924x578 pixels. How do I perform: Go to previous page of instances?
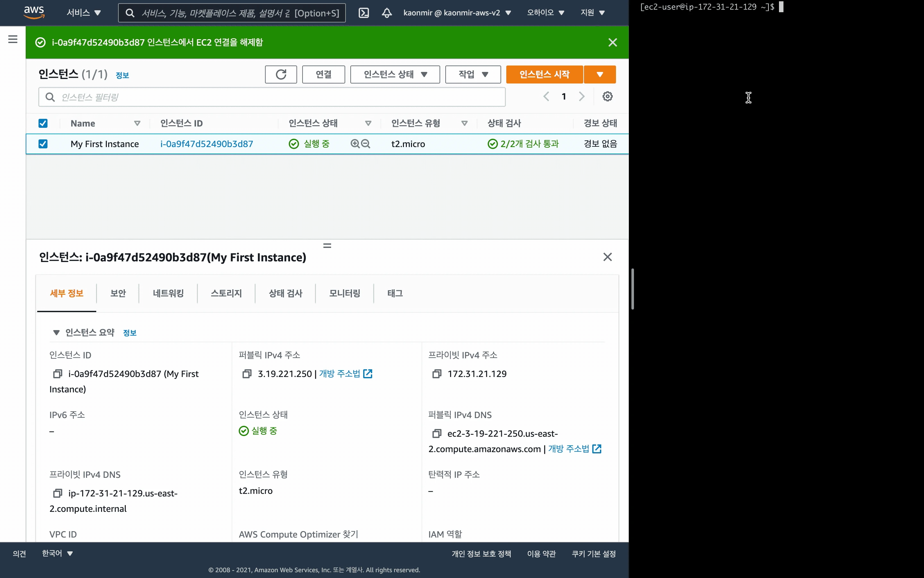(546, 96)
